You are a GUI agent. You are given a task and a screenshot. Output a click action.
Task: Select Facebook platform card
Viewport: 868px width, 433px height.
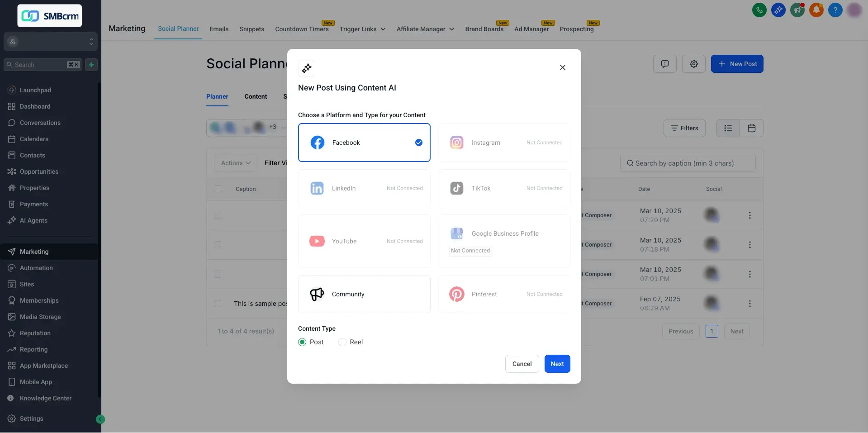coord(364,143)
